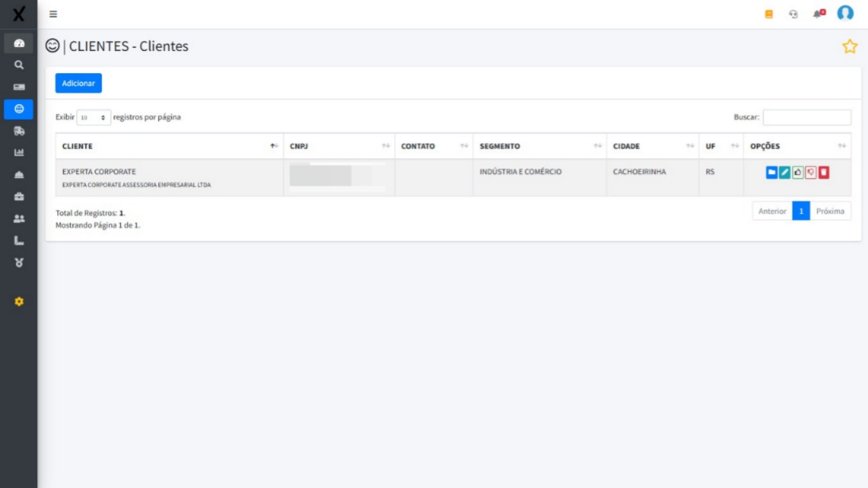This screenshot has height=488, width=868.
Task: Click the headset support icon in top bar
Action: 794,13
